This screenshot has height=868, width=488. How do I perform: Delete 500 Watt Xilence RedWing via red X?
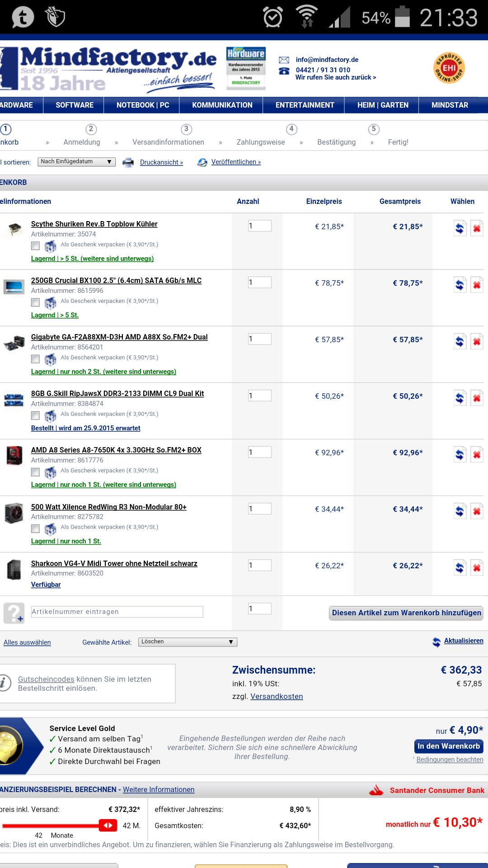pos(477,511)
